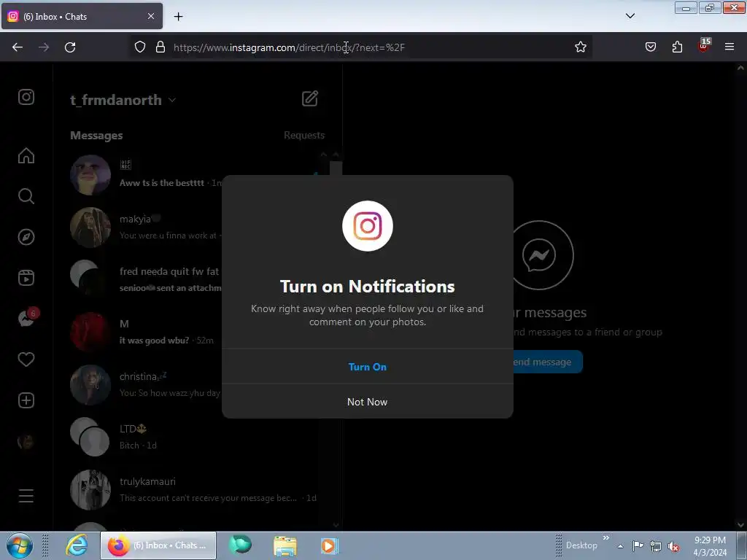Click trulykamauri's profile picture

[90, 489]
